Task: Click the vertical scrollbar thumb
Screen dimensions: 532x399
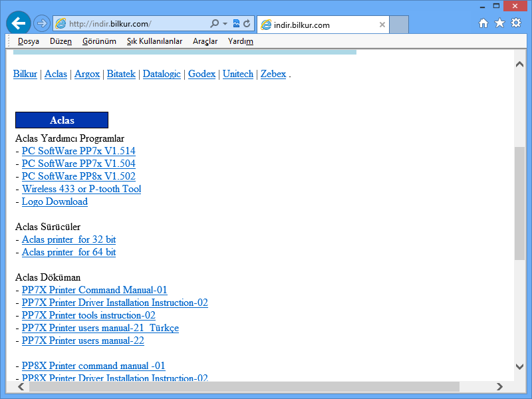Action: pyautogui.click(x=519, y=203)
